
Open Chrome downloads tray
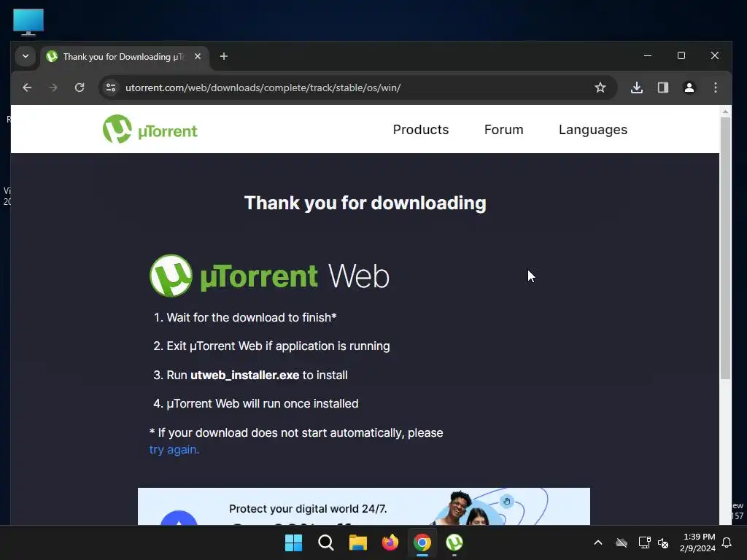[x=637, y=87]
